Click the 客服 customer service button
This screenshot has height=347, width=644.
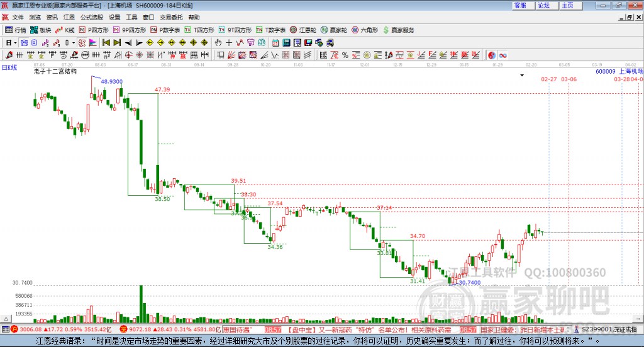tap(523, 5)
